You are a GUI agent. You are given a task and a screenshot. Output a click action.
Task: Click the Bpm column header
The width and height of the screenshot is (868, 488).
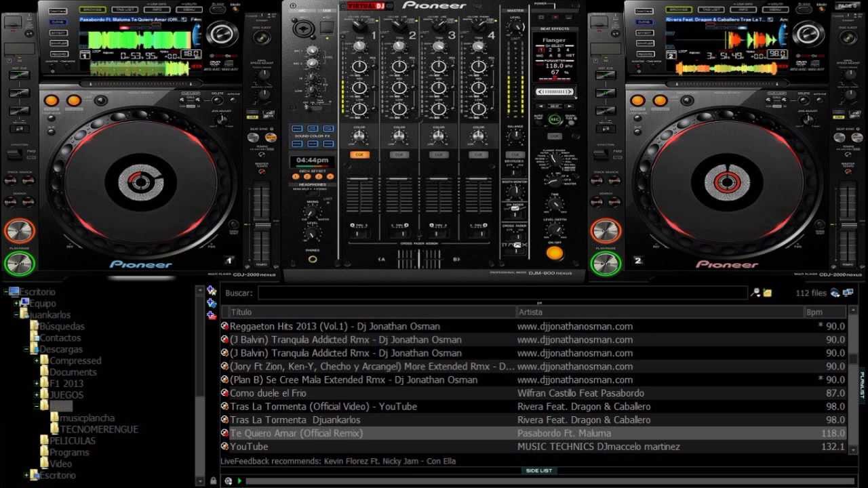[825, 312]
